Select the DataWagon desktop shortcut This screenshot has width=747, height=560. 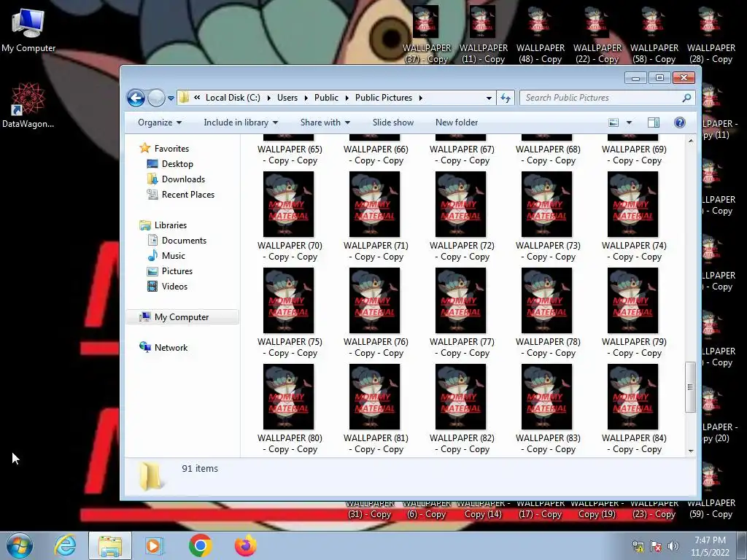pyautogui.click(x=28, y=105)
